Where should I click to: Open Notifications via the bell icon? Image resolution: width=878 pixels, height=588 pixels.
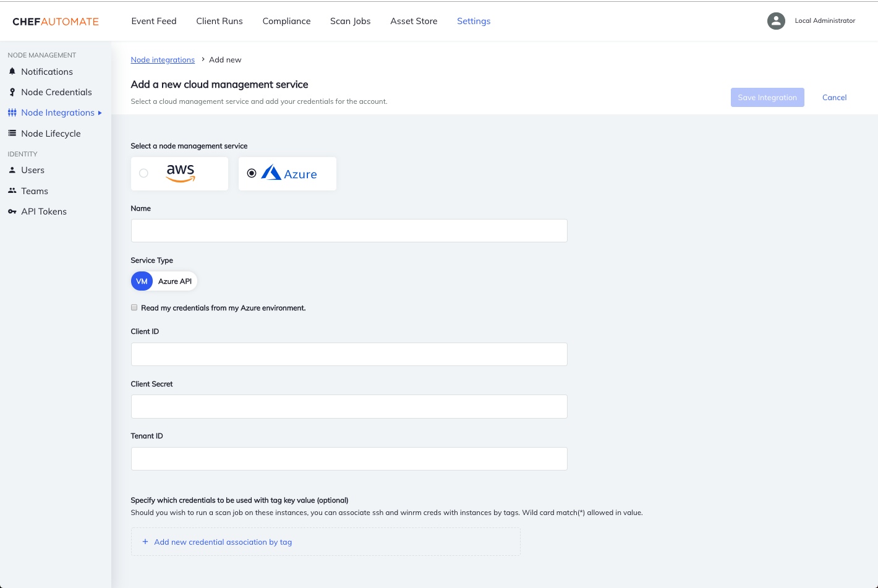pos(12,71)
